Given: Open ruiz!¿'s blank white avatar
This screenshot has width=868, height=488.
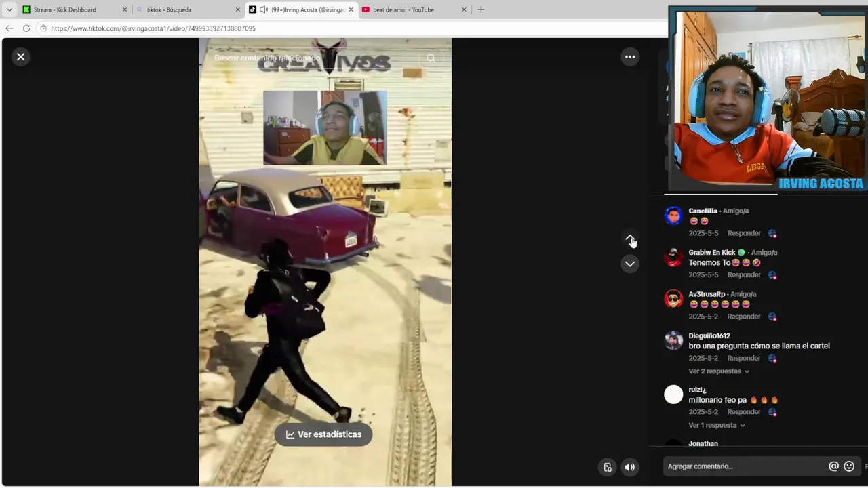Looking at the screenshot, I should click(x=673, y=394).
